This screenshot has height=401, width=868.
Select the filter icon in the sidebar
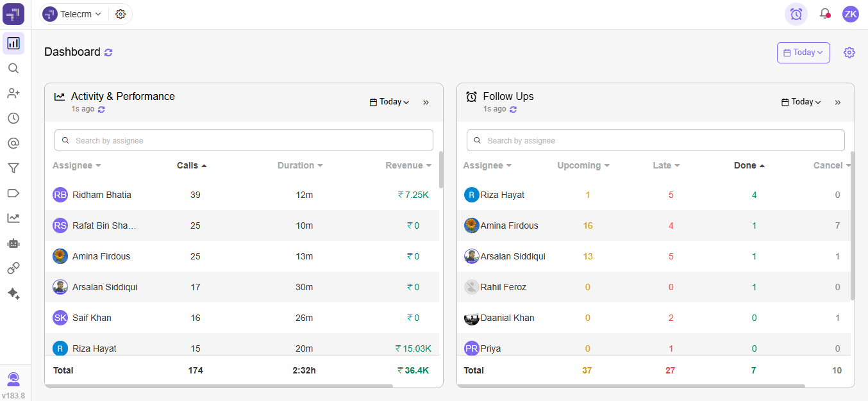coord(13,167)
